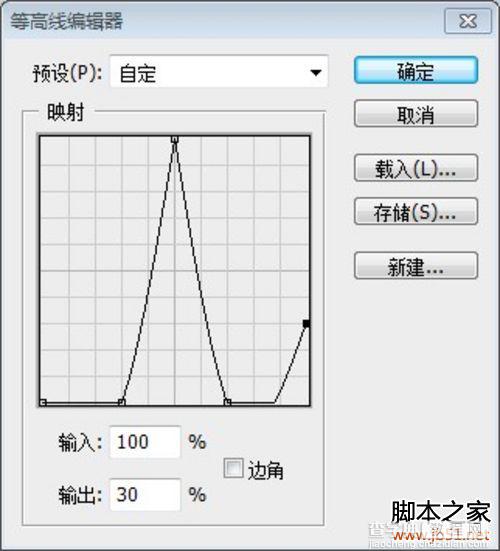Click the 确定 button
Screen dimensions: 500x551
[416, 71]
